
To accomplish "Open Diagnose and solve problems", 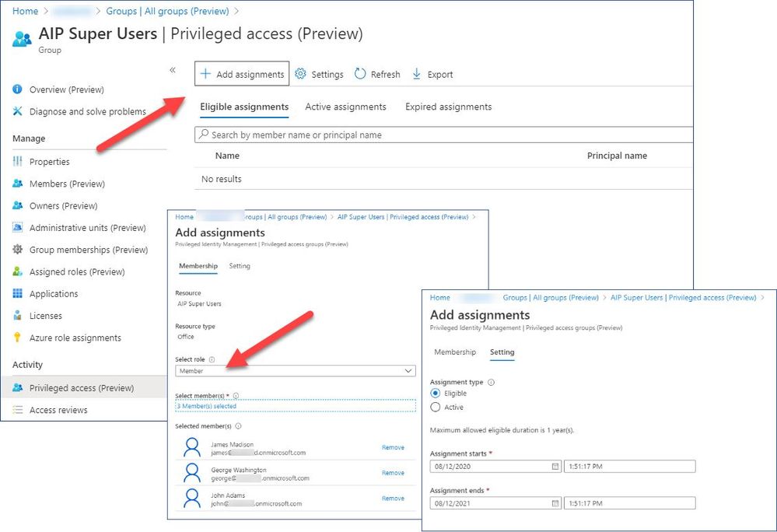I will point(88,111).
